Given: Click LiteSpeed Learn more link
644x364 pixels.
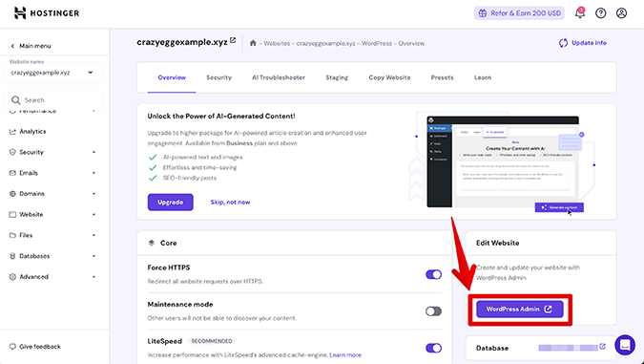Looking at the screenshot, I should (345, 355).
